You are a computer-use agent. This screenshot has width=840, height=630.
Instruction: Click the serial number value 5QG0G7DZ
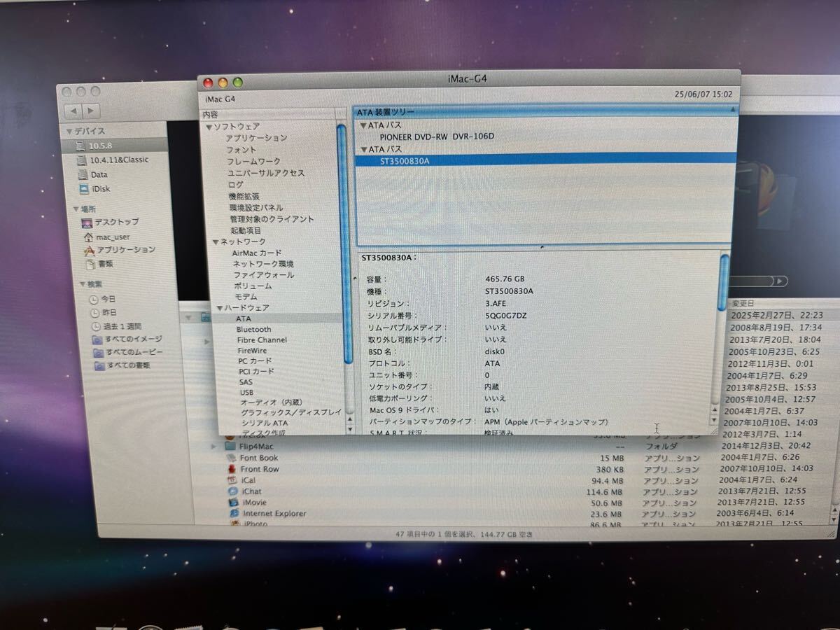[x=506, y=316]
